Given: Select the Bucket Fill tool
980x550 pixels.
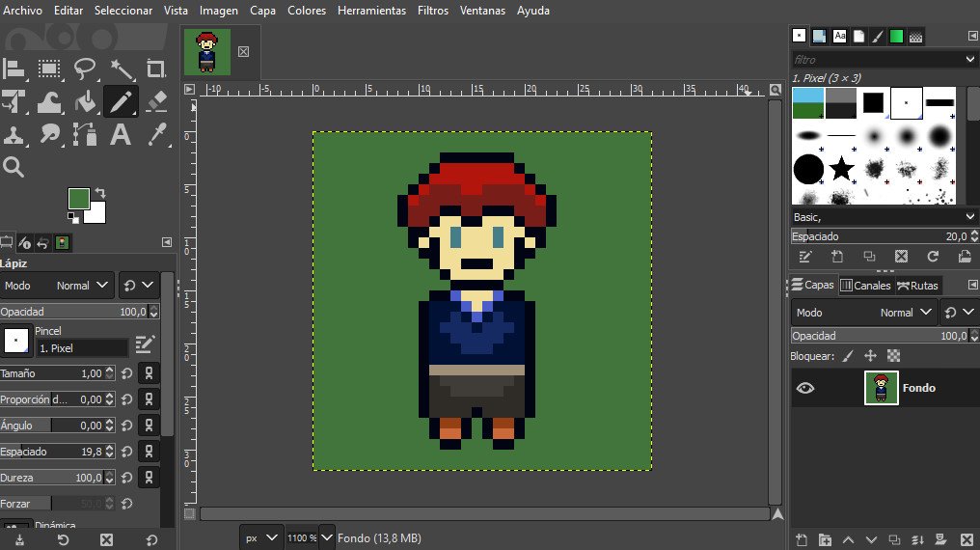Looking at the screenshot, I should click(x=86, y=101).
